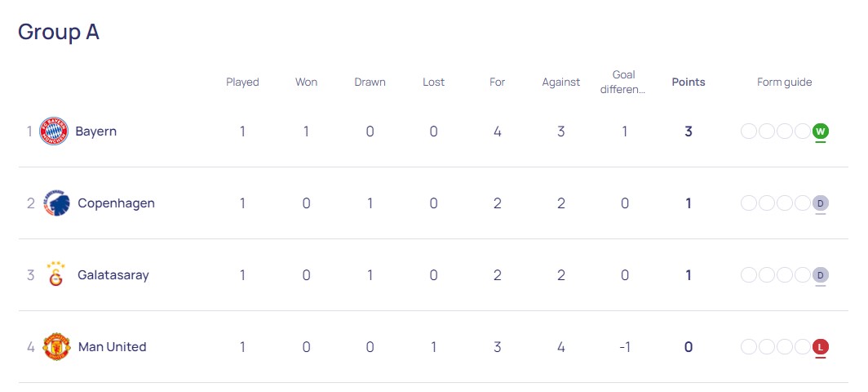Click the Bayern club crest icon
Screen dimensions: 868x392
55,131
